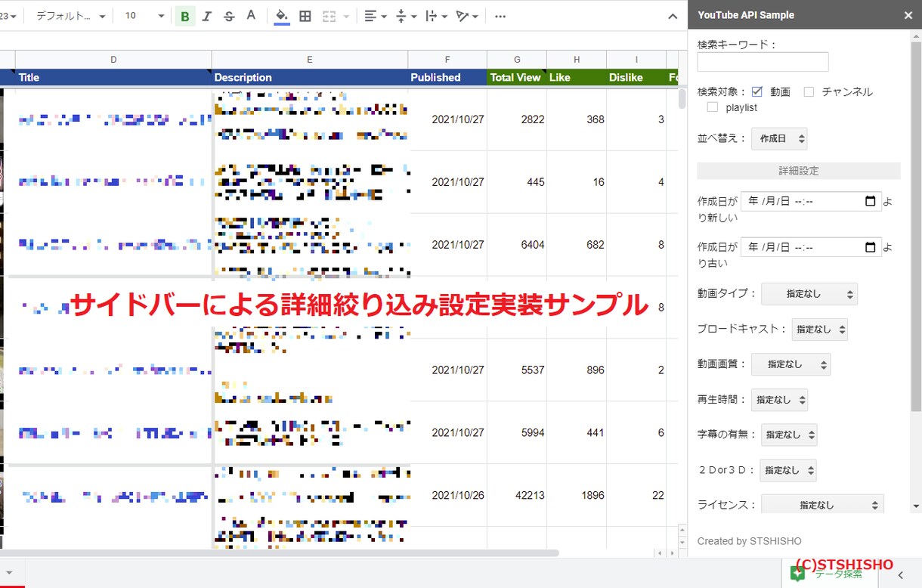Check the playlist checkbox
The width and height of the screenshot is (922, 588).
click(x=713, y=107)
